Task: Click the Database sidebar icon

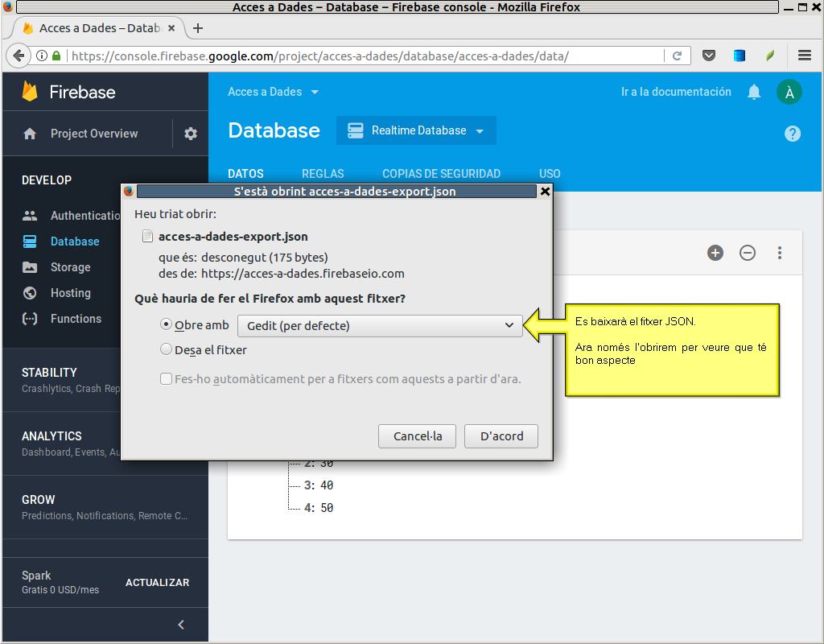Action: pos(30,242)
